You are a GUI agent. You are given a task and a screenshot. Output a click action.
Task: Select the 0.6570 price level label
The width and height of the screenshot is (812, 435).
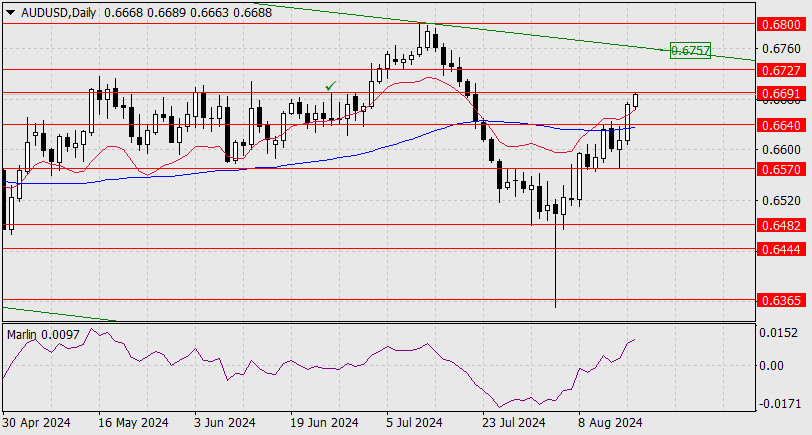pyautogui.click(x=781, y=169)
